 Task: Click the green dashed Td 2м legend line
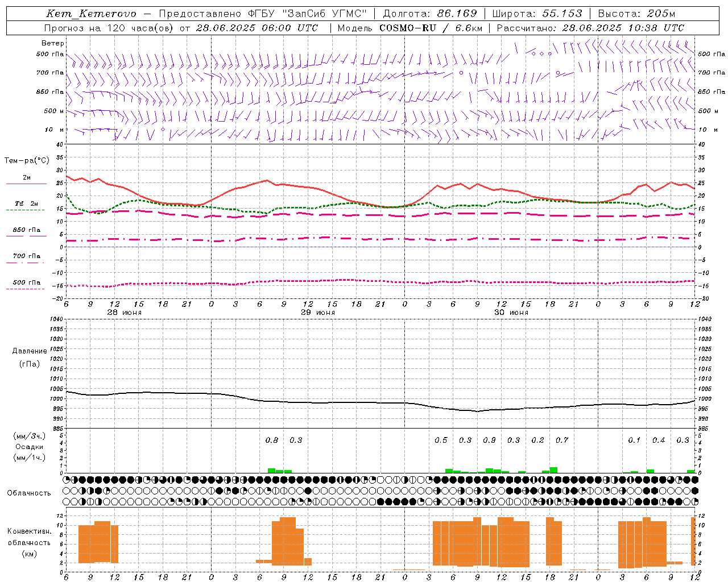(25, 210)
